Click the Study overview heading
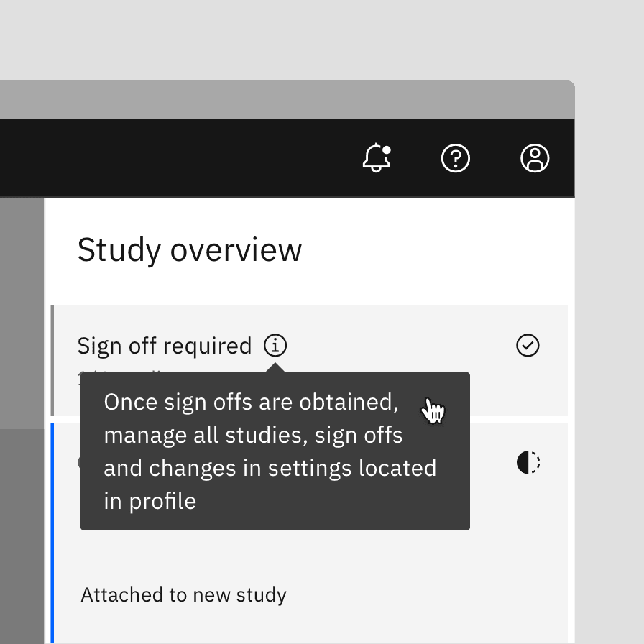Screen dimensions: 644x644 coord(190,250)
